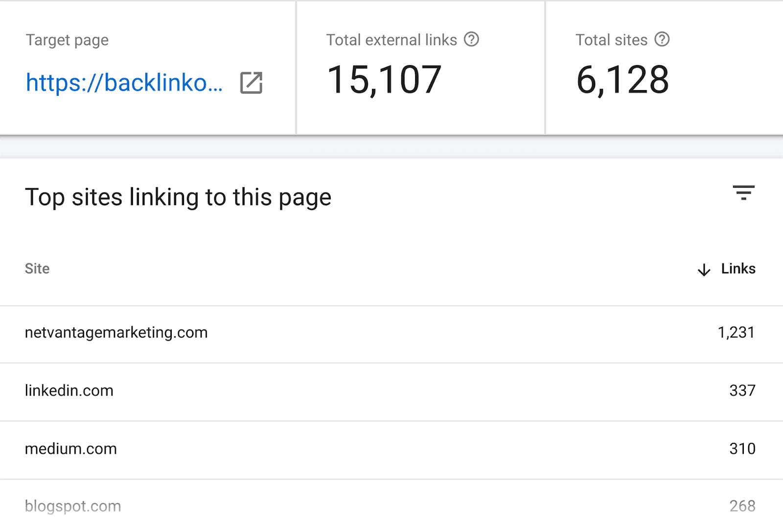The width and height of the screenshot is (783, 532).
Task: Click the Total external links 15,107 metric
Action: coord(383,79)
